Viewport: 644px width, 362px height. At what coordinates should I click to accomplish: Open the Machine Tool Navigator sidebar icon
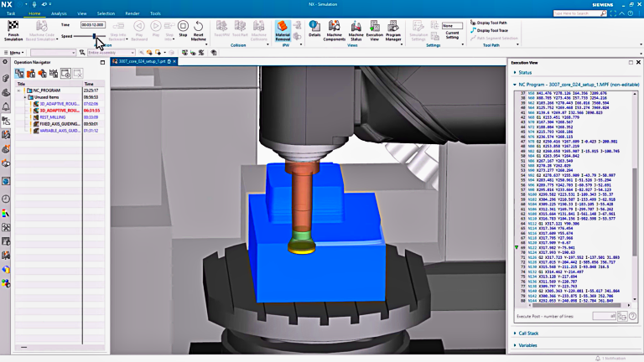6,135
